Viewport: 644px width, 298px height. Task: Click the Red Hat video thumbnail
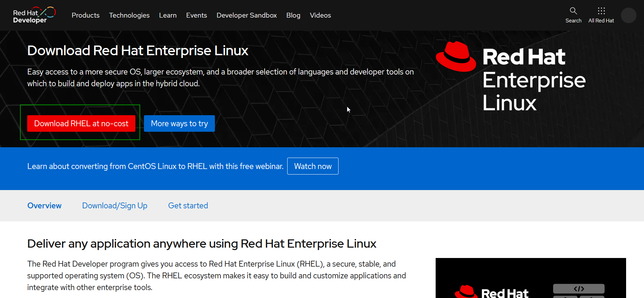pyautogui.click(x=531, y=278)
